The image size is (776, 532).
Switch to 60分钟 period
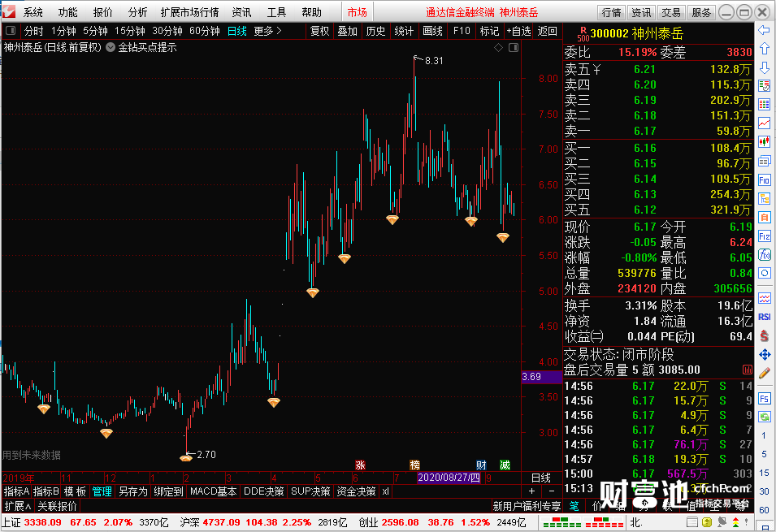[205, 31]
